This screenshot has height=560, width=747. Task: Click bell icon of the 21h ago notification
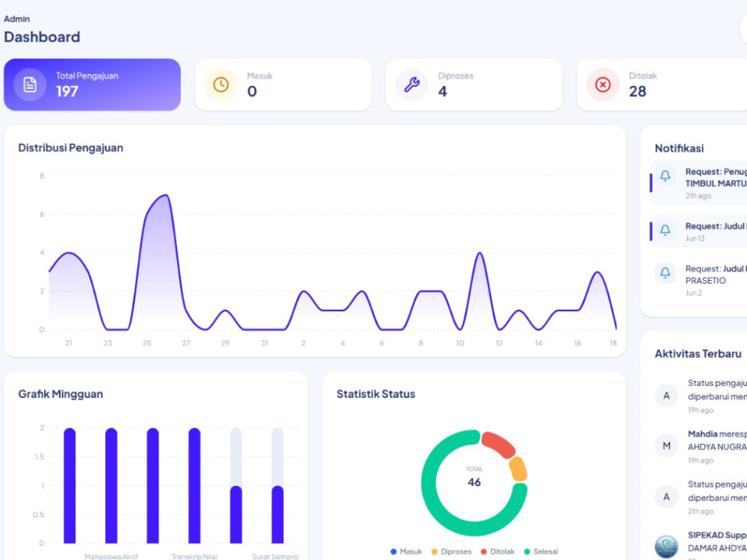(665, 175)
